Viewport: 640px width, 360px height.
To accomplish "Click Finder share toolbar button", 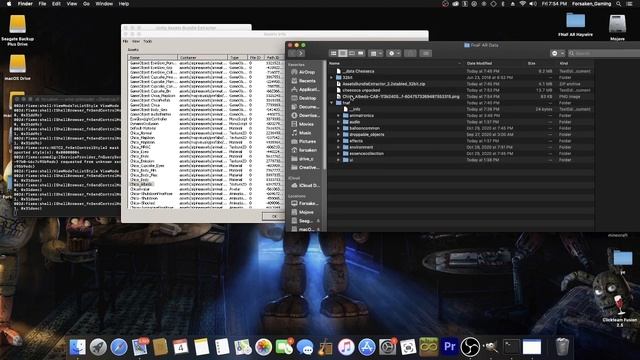I will tap(410, 53).
